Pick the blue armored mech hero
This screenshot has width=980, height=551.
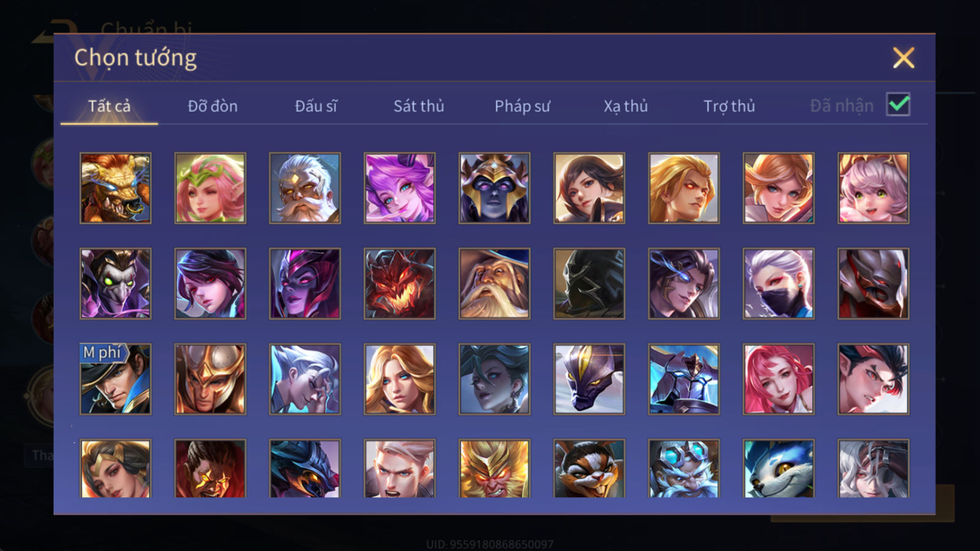tap(684, 379)
